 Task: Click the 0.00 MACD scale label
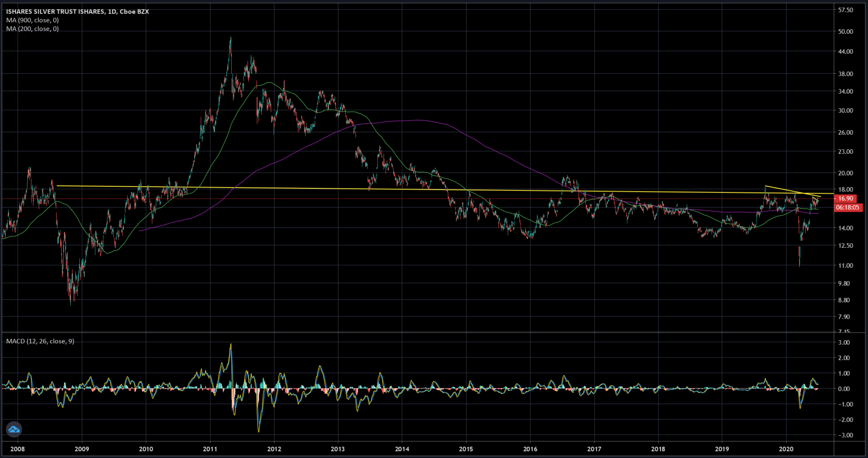844,389
